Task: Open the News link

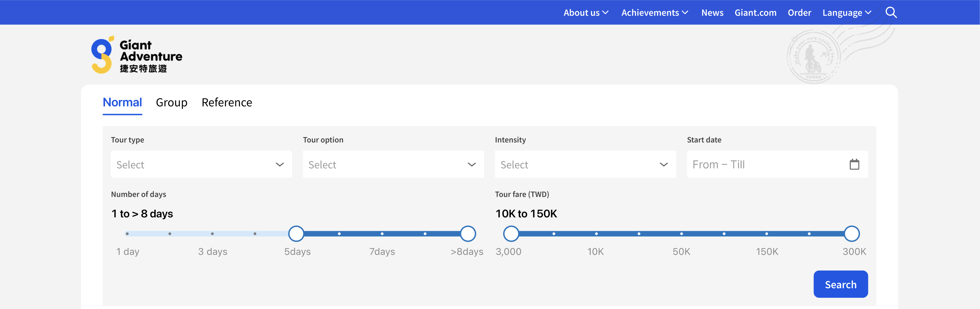Action: click(x=712, y=13)
